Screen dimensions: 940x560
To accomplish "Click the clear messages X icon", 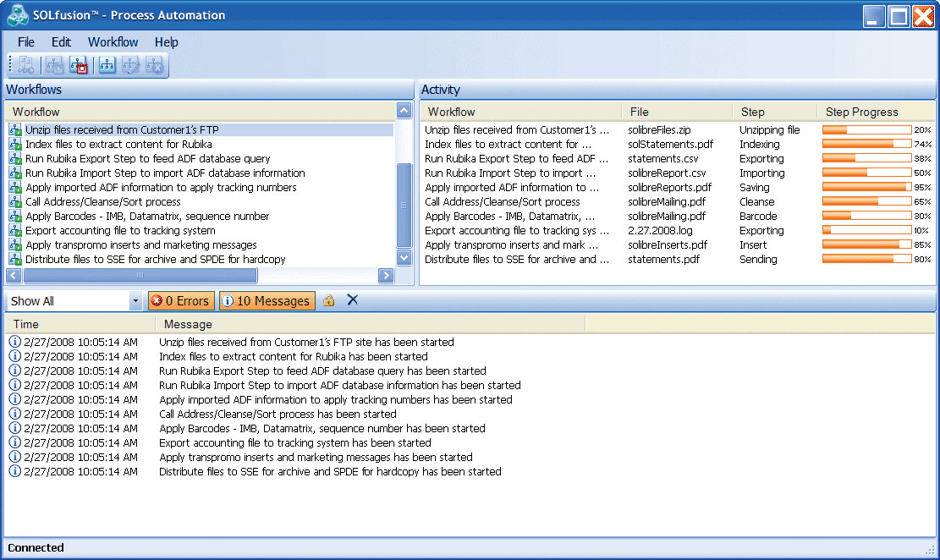I will pos(353,299).
